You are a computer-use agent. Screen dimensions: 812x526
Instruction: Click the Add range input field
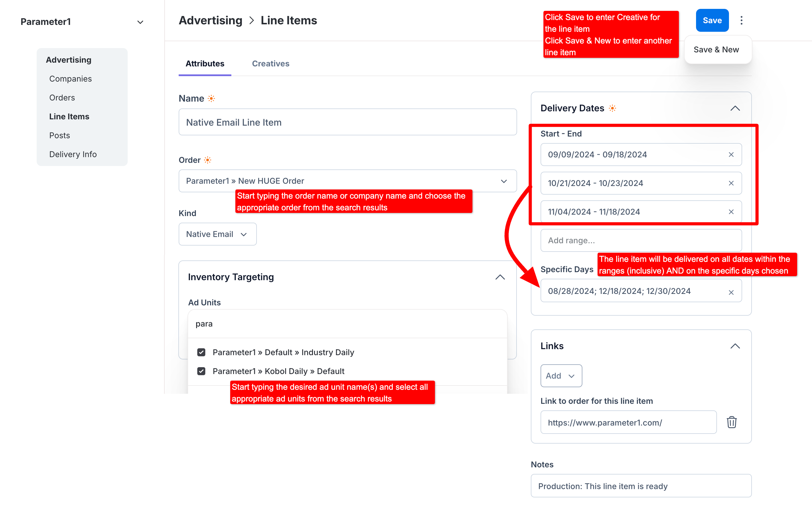tap(641, 240)
